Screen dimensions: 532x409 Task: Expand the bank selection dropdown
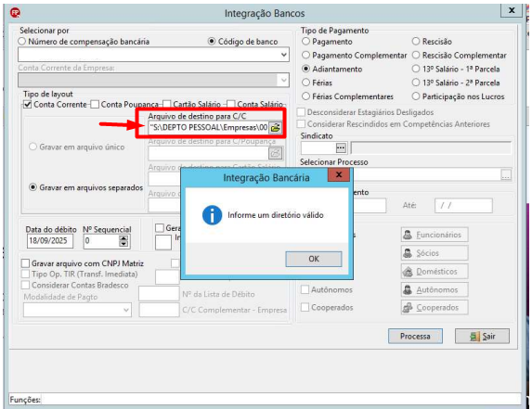284,55
